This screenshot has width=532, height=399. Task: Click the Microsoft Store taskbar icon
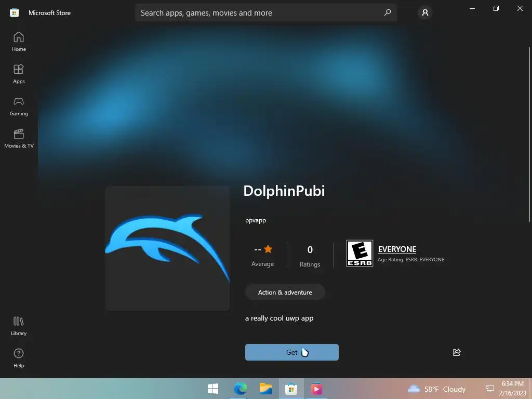tap(291, 389)
